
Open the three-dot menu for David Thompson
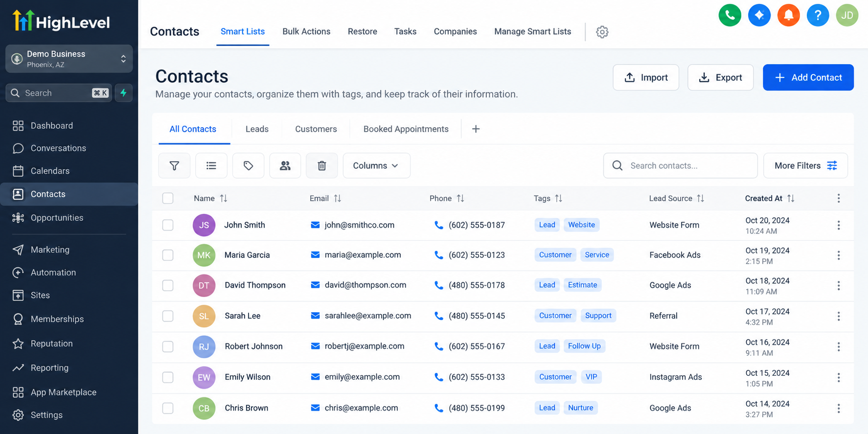tap(838, 285)
